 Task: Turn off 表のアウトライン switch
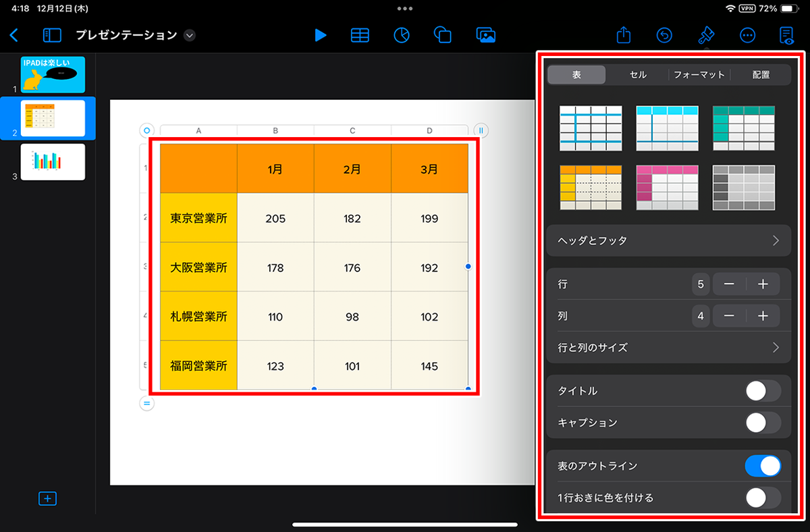click(763, 466)
